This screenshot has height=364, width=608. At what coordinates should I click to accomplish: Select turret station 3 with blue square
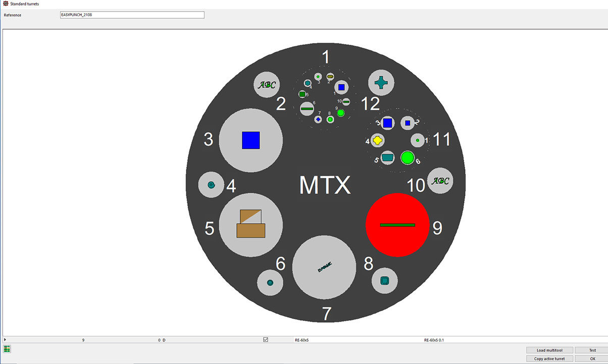click(250, 140)
